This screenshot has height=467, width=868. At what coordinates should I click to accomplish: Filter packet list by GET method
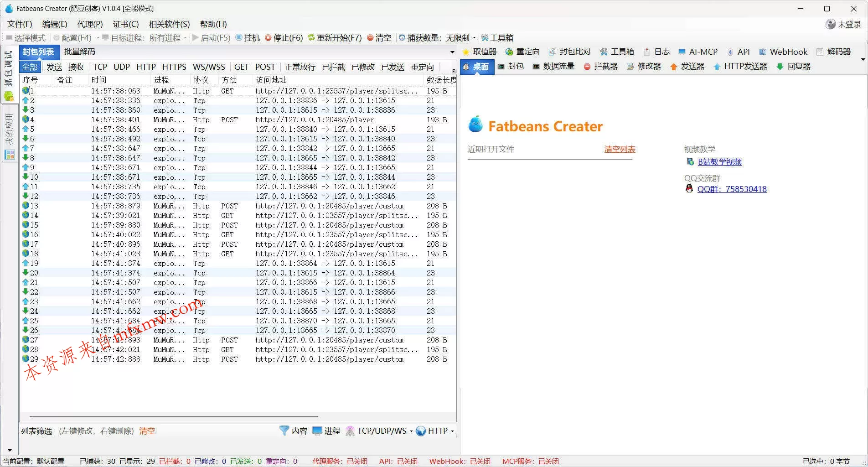point(241,67)
